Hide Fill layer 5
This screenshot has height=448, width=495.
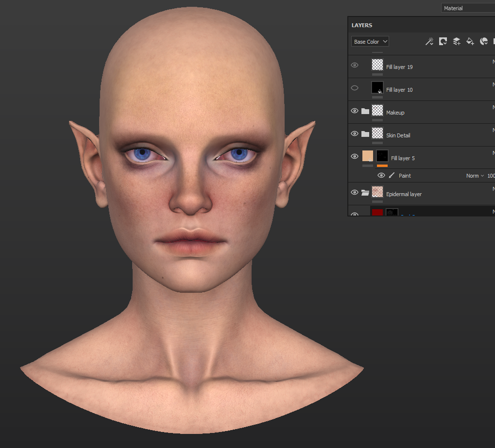[355, 156]
